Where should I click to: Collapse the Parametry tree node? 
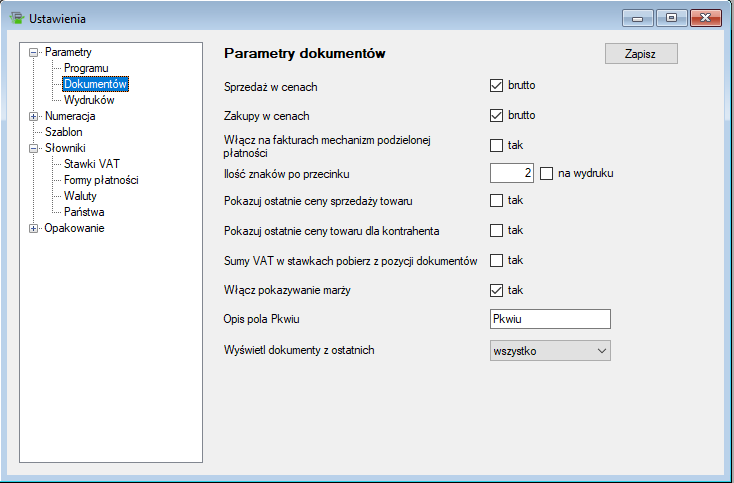[35, 52]
